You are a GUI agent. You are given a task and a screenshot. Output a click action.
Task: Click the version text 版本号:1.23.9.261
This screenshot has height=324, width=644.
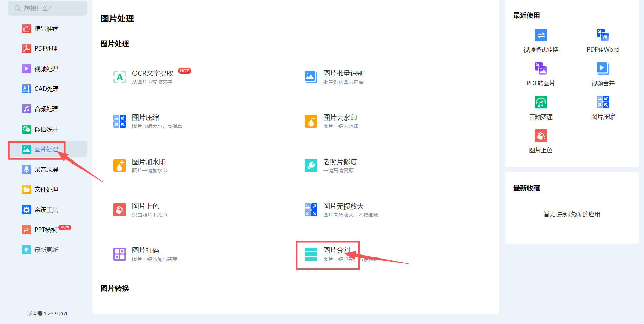click(x=47, y=313)
